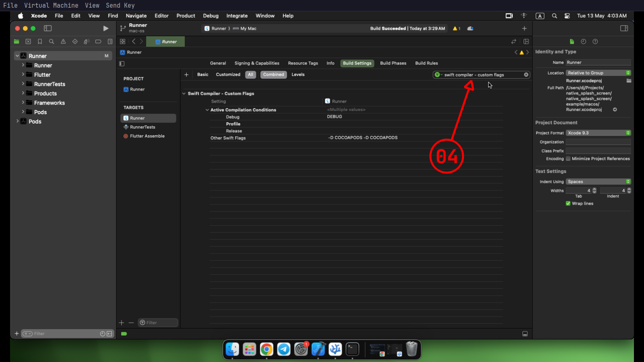Open the related items grid menu
Image resolution: width=644 pixels, height=362 pixels.
123,41
